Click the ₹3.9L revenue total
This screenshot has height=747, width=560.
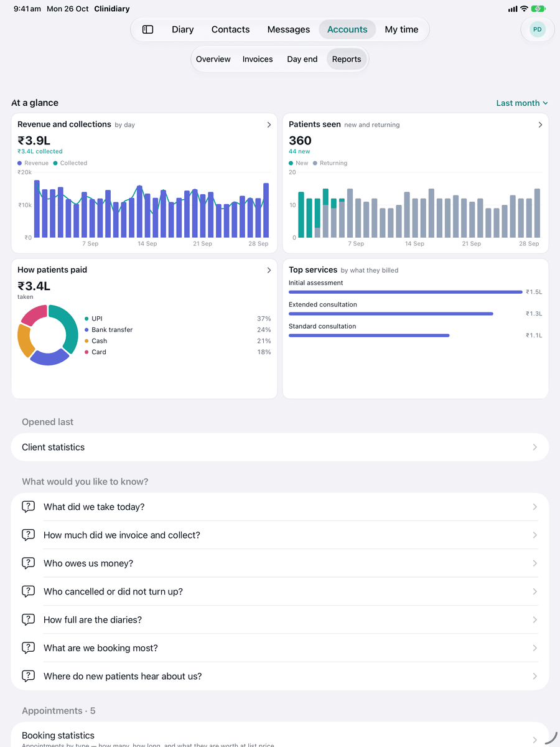[x=34, y=141]
